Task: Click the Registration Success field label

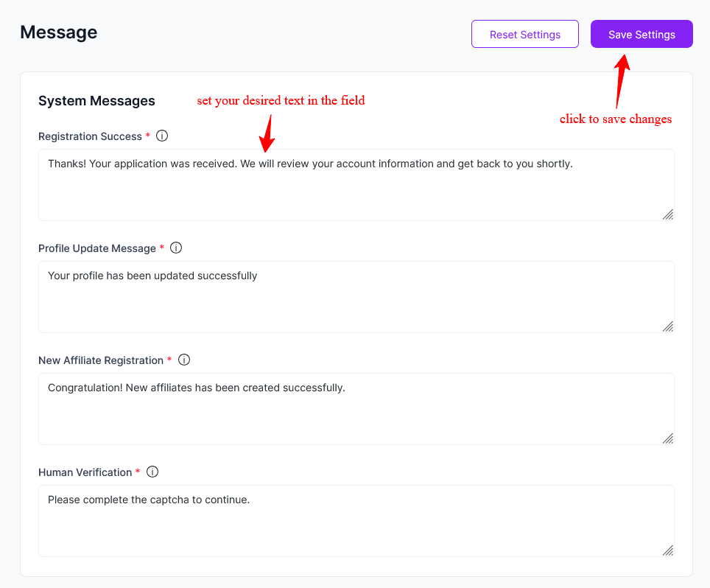Action: (90, 136)
